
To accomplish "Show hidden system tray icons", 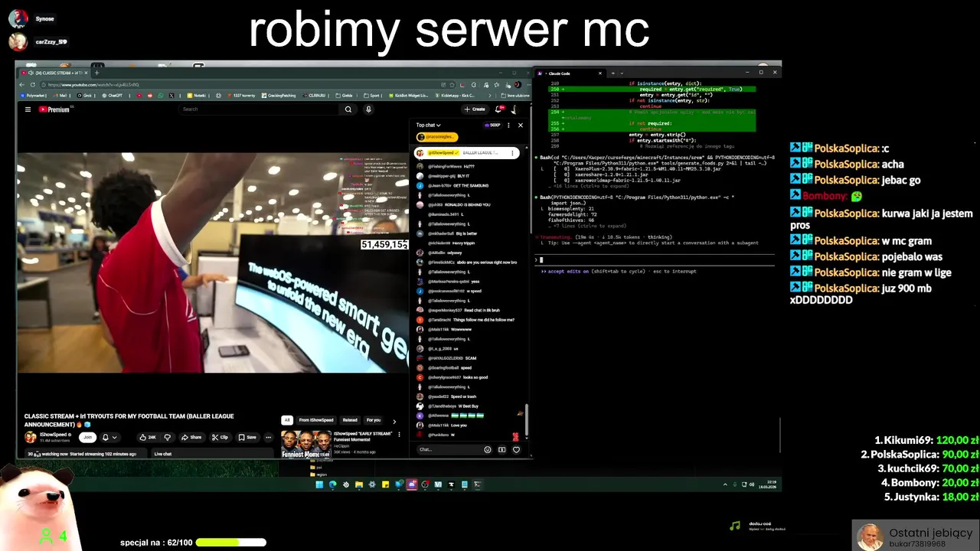I will [725, 484].
